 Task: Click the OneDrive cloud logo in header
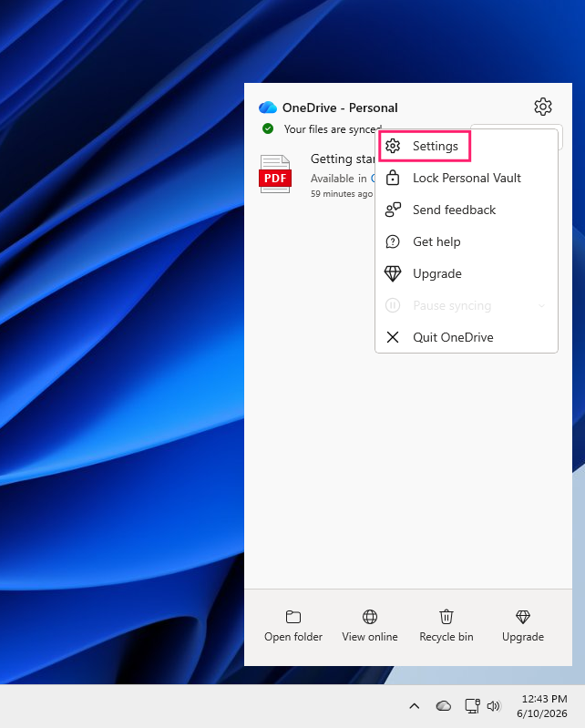(268, 108)
